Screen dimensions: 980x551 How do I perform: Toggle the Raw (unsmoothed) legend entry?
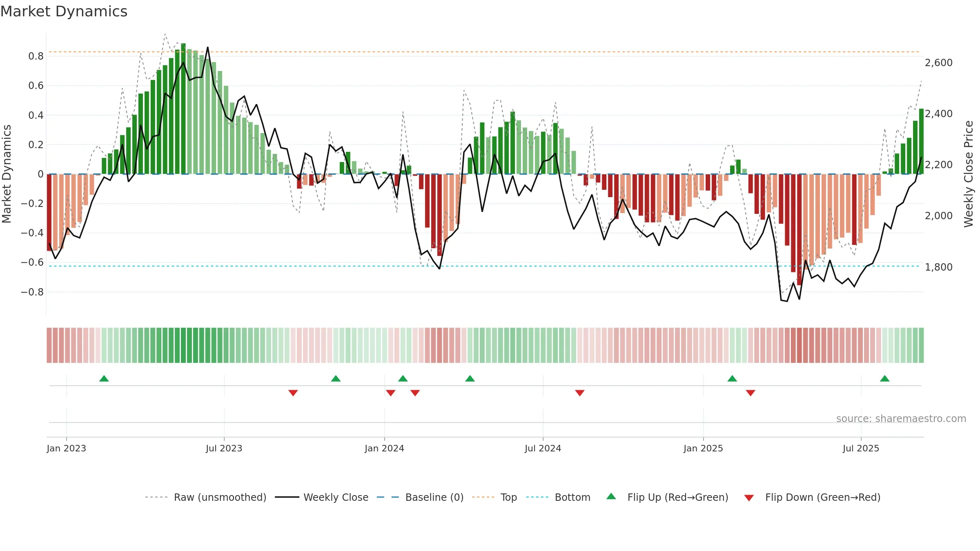pos(205,497)
